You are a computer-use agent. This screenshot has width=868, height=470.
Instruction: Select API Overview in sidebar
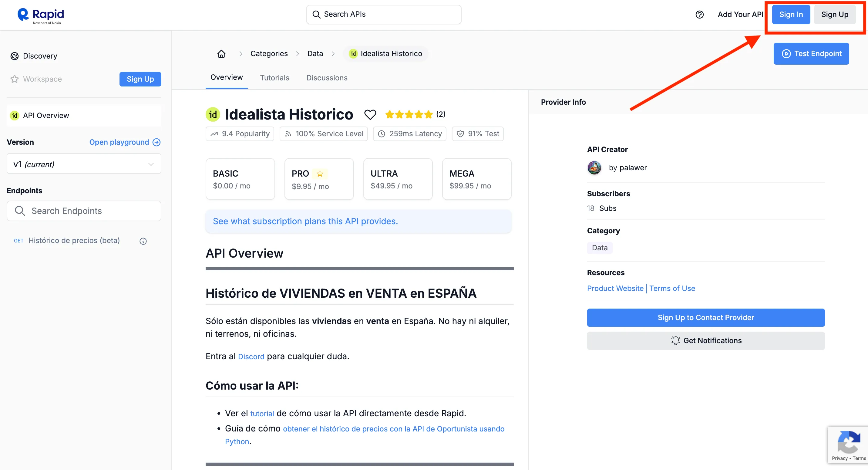[84, 116]
